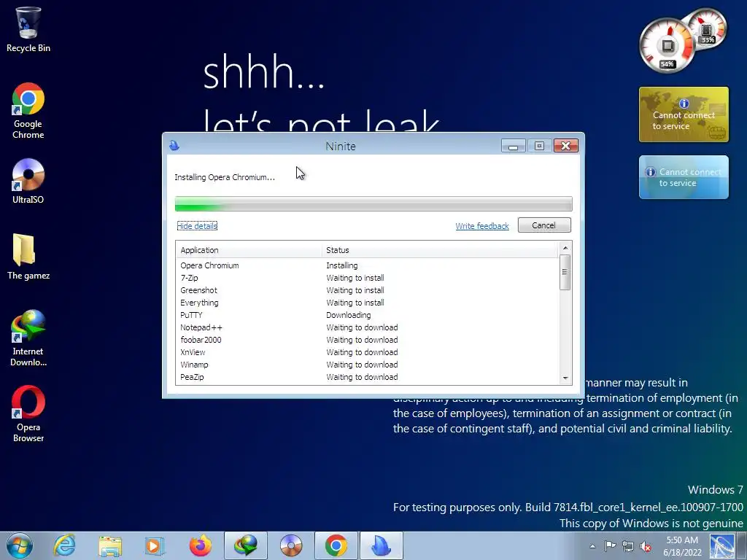Click the installation progress bar
747x560 pixels.
pos(373,204)
